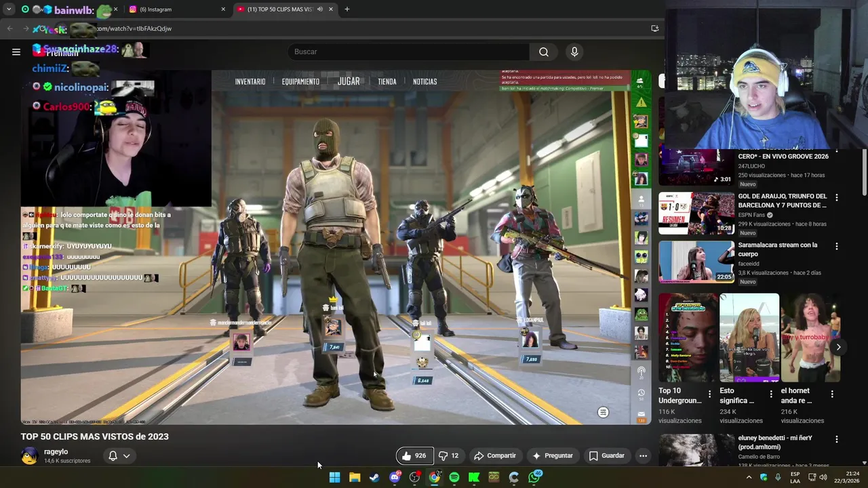Viewport: 868px width, 488px height.
Task: Expand the notification options chevron
Action: 126,456
